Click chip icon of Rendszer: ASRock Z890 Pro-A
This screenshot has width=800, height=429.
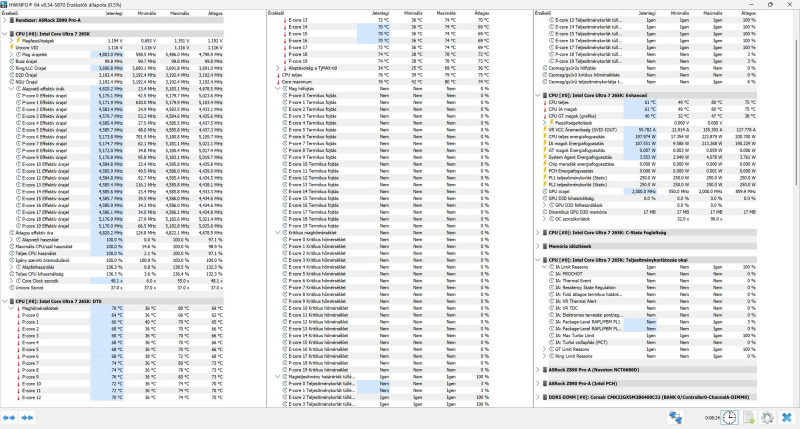(12, 20)
